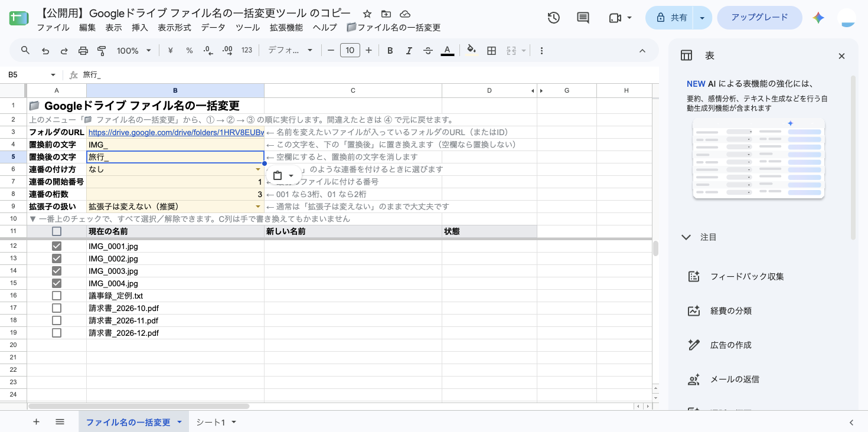Uncheck the box for IMG_0003.jpg
868x432 pixels.
pos(57,271)
